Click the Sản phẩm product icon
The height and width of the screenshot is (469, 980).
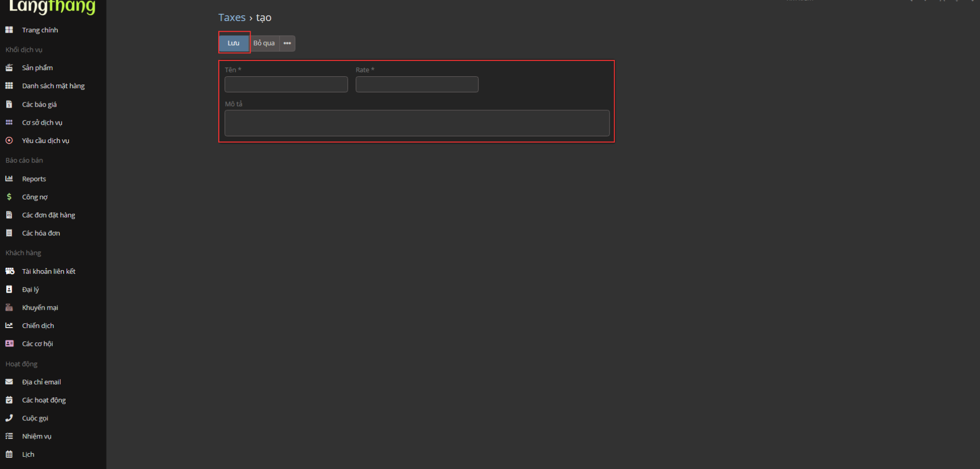pos(9,67)
